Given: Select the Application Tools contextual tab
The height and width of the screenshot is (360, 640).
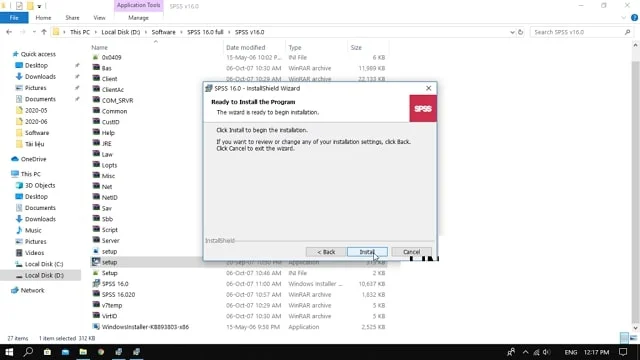Looking at the screenshot, I should coord(138,5).
